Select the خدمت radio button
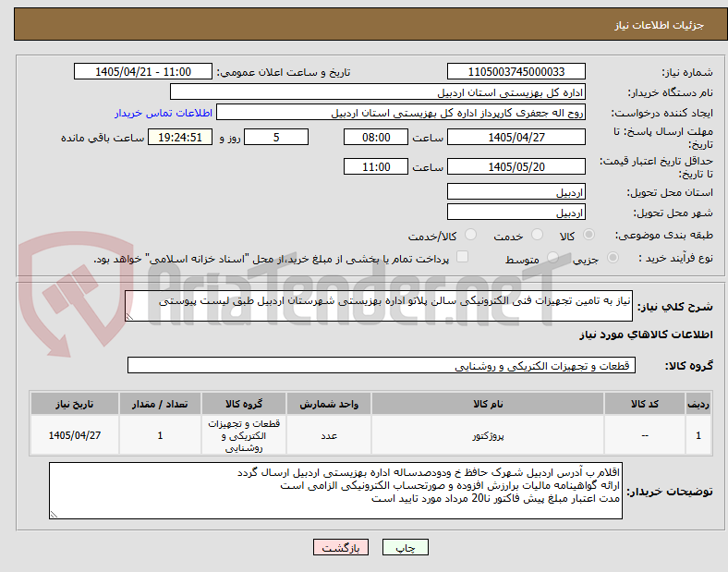 [537, 235]
